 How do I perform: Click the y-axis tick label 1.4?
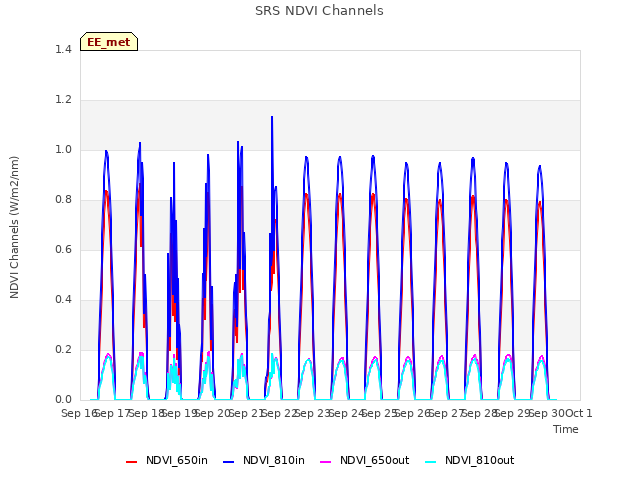(63, 49)
